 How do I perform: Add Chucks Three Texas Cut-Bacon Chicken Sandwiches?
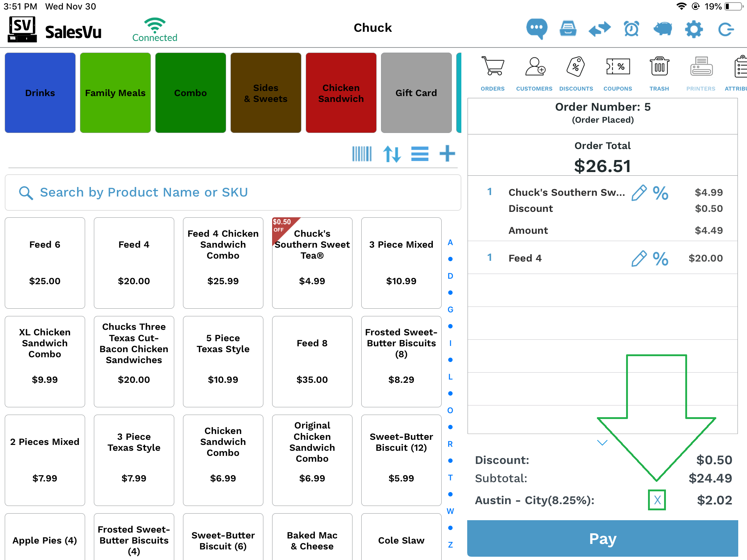134,362
